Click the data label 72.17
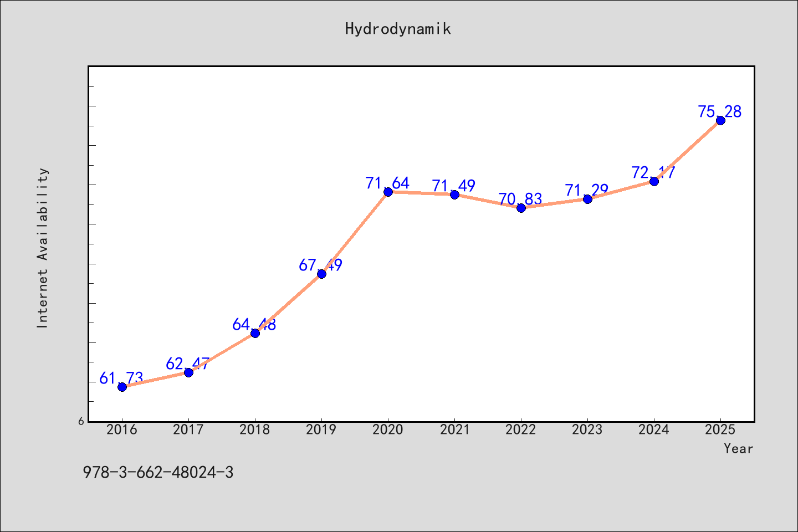The width and height of the screenshot is (798, 532). [x=653, y=173]
